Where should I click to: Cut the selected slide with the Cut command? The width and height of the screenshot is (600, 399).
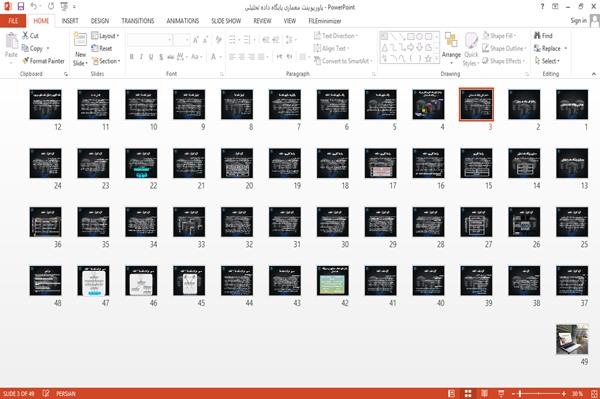30,36
